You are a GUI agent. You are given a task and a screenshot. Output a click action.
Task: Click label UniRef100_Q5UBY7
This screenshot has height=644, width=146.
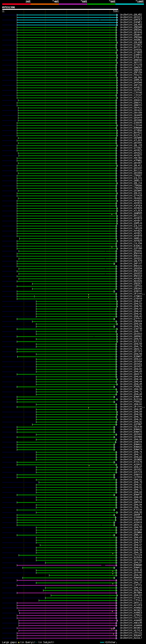tap(131, 35)
